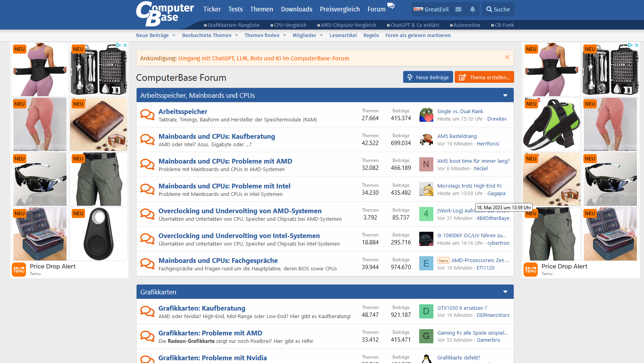Click the Suche search button
644x363 pixels.
click(498, 9)
